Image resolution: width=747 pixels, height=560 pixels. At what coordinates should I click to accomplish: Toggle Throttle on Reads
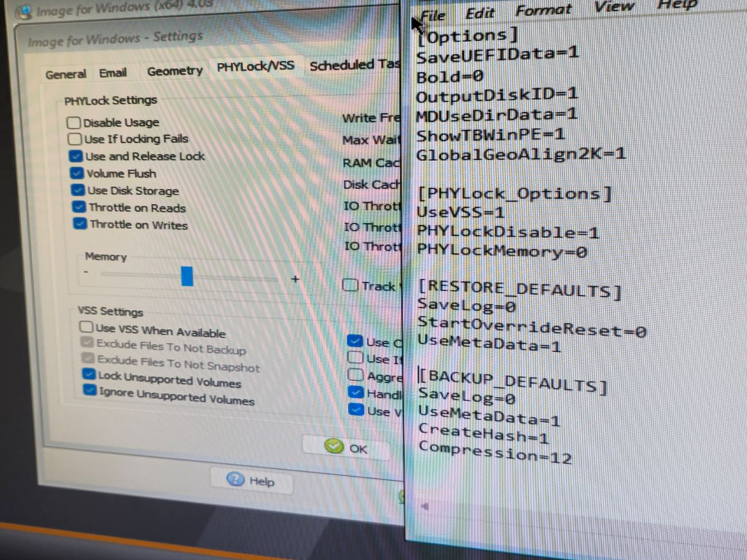pos(78,206)
